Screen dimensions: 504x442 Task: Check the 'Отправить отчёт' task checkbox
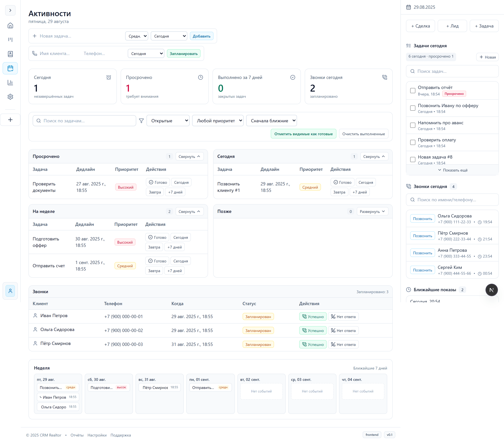coord(412,91)
